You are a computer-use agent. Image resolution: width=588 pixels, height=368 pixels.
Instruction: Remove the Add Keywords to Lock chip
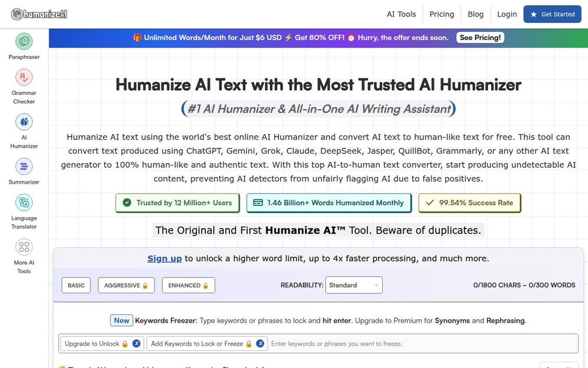[260, 344]
